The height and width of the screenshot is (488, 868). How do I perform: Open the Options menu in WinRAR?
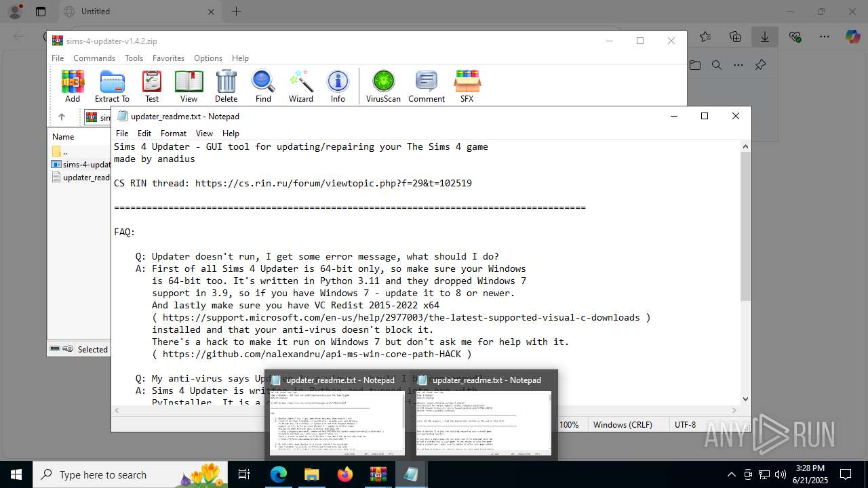coord(208,58)
